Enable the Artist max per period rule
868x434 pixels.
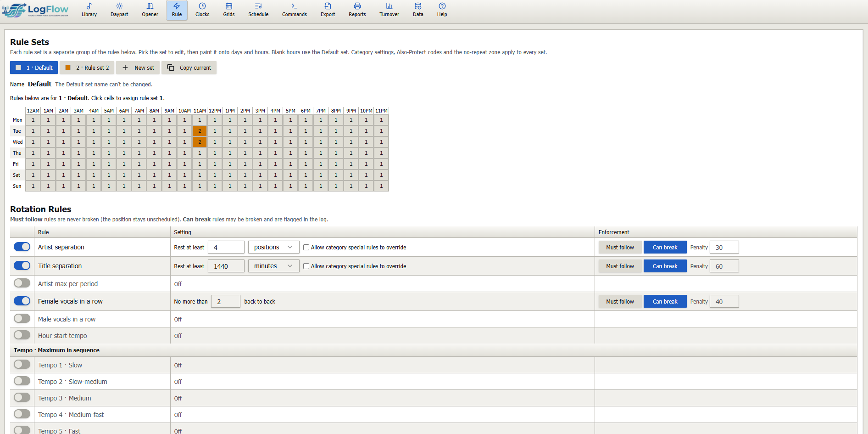pos(22,283)
